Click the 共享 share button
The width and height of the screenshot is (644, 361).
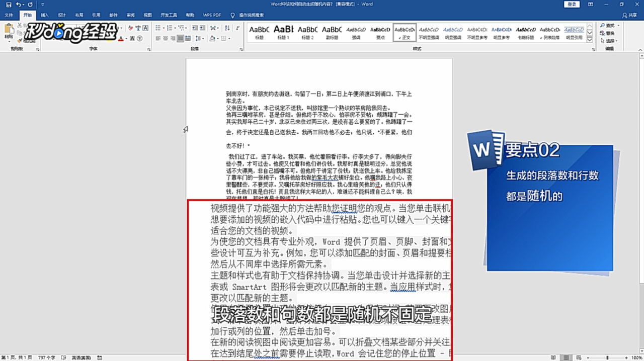pos(629,15)
